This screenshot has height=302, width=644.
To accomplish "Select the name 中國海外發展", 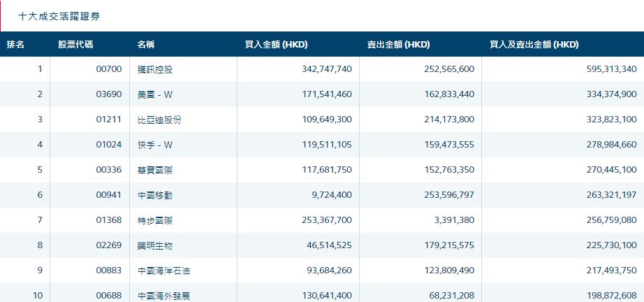I will pyautogui.click(x=164, y=296).
